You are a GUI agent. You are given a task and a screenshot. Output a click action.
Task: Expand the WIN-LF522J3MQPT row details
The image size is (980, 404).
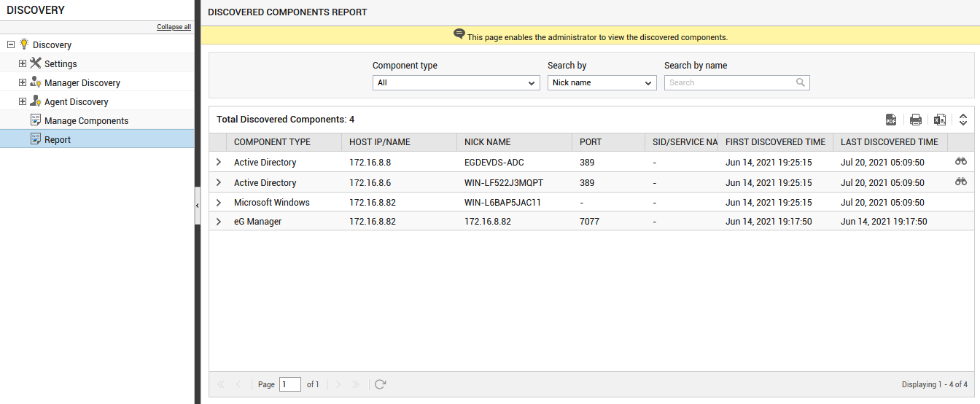pyautogui.click(x=218, y=182)
